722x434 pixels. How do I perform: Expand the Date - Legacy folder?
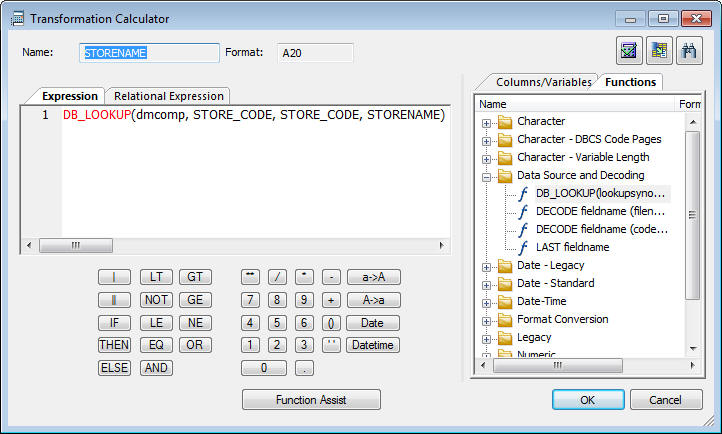[486, 267]
